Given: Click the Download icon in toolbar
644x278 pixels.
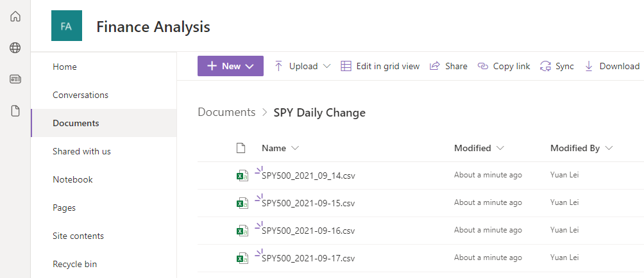Looking at the screenshot, I should point(589,66).
